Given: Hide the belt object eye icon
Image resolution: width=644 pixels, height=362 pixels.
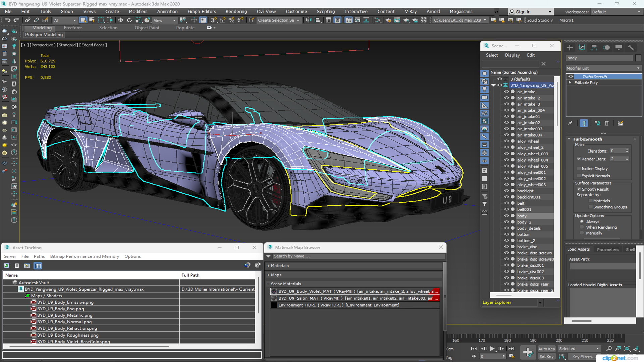Looking at the screenshot, I should coord(507,203).
